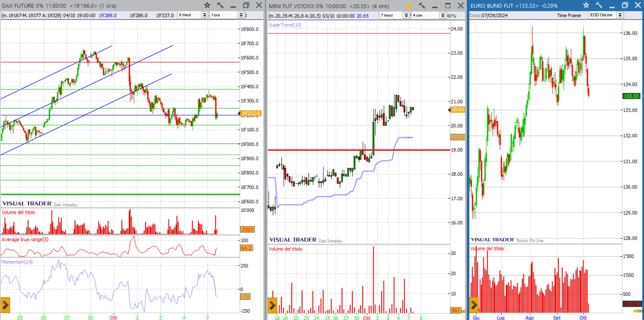Restore down the DAX FUTURE window

pyautogui.click(x=246, y=5)
